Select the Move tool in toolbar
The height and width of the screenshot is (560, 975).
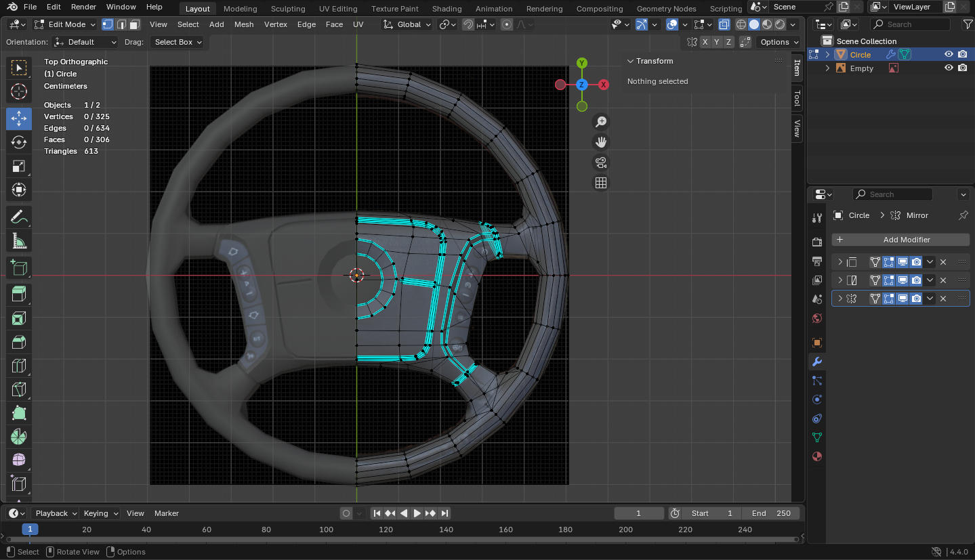(19, 119)
